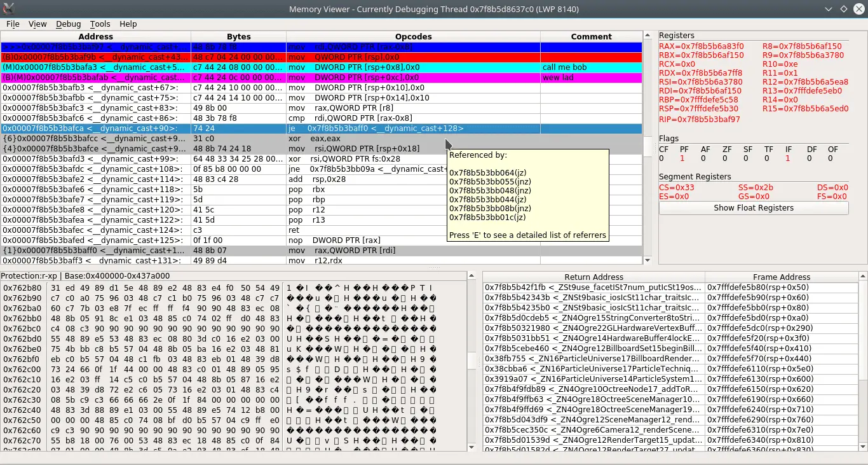
Task: Select the frame address 0x7fffdefe5b80(rsp+0x50)
Action: (782, 288)
